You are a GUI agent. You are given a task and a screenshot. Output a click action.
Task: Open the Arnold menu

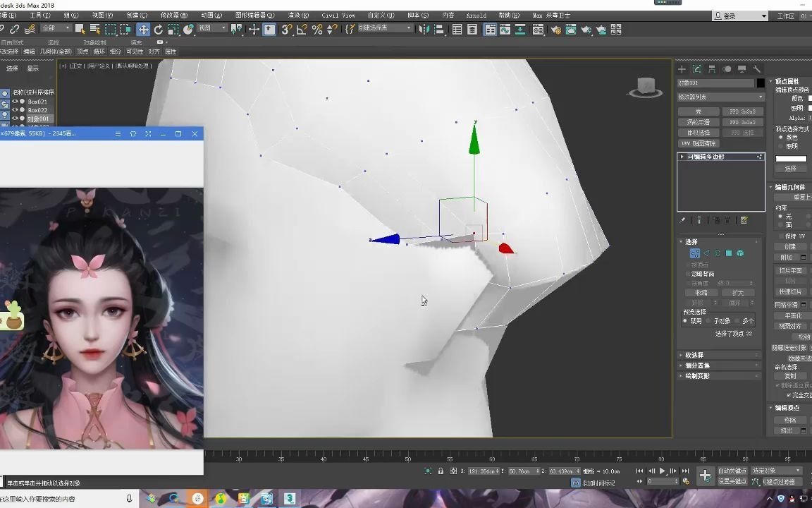[x=477, y=15]
